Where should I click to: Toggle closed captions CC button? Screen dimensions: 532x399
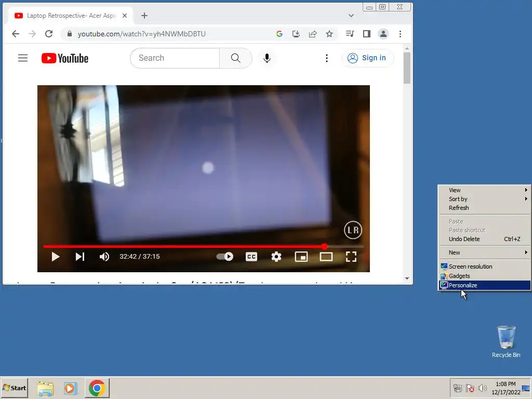point(251,257)
